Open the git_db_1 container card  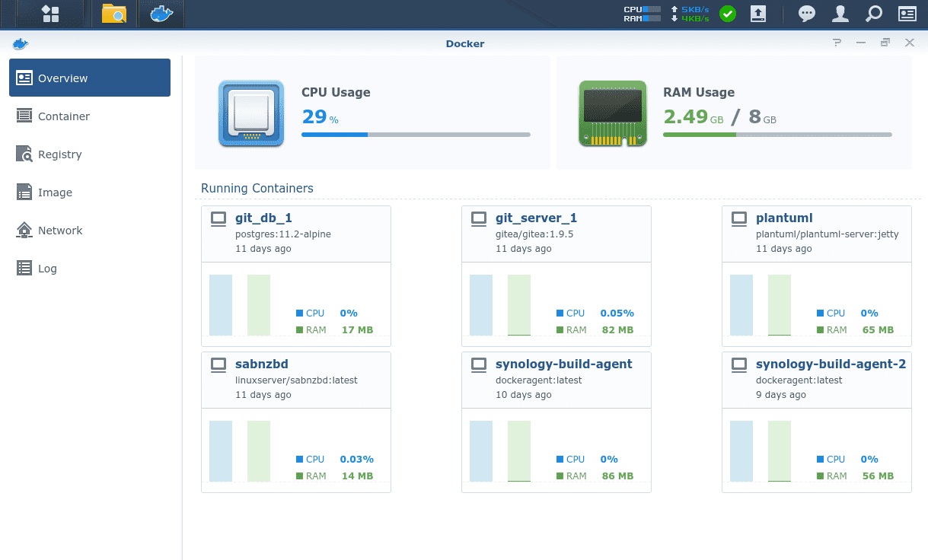(x=296, y=271)
